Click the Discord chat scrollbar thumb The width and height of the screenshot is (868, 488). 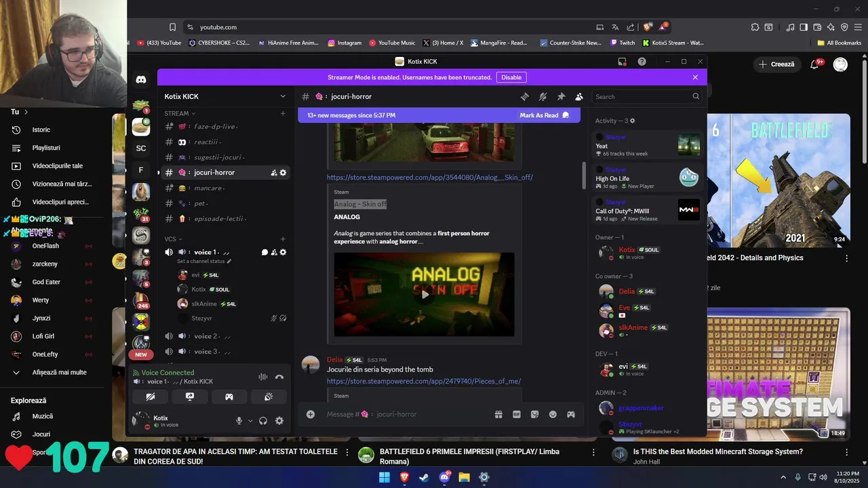click(584, 176)
